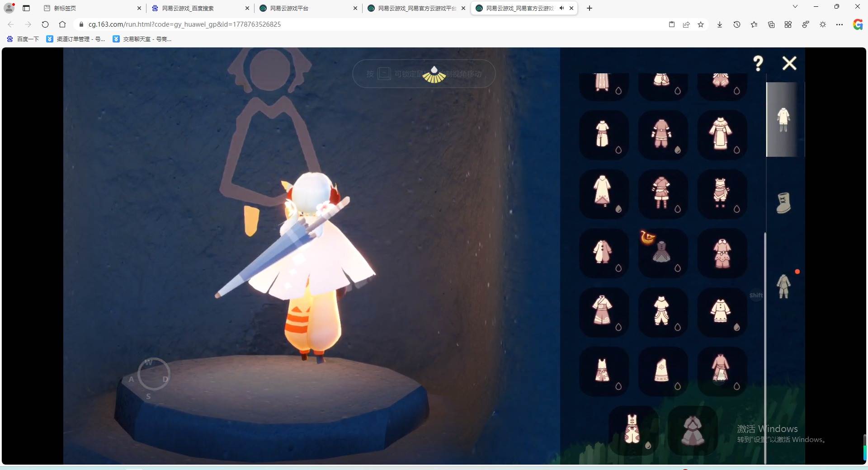
Task: Mute the active tab audio
Action: (561, 8)
